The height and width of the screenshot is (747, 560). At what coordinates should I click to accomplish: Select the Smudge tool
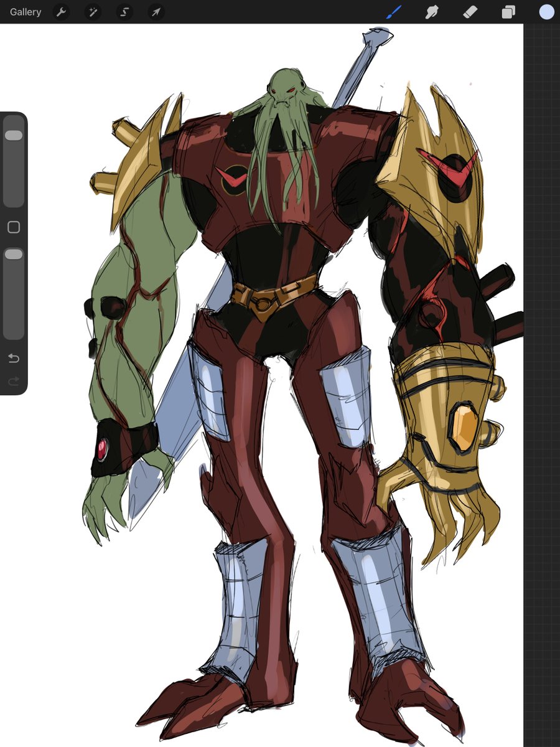(432, 12)
